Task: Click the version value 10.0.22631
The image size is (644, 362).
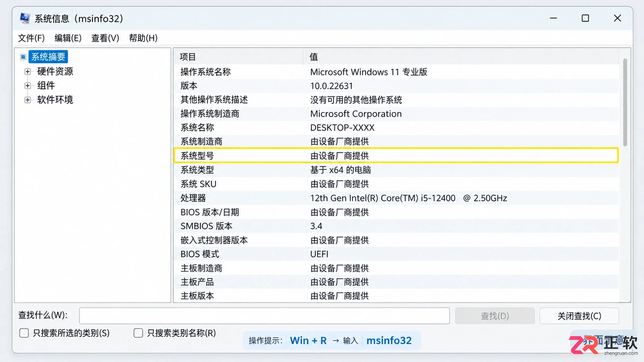Action: tap(332, 86)
